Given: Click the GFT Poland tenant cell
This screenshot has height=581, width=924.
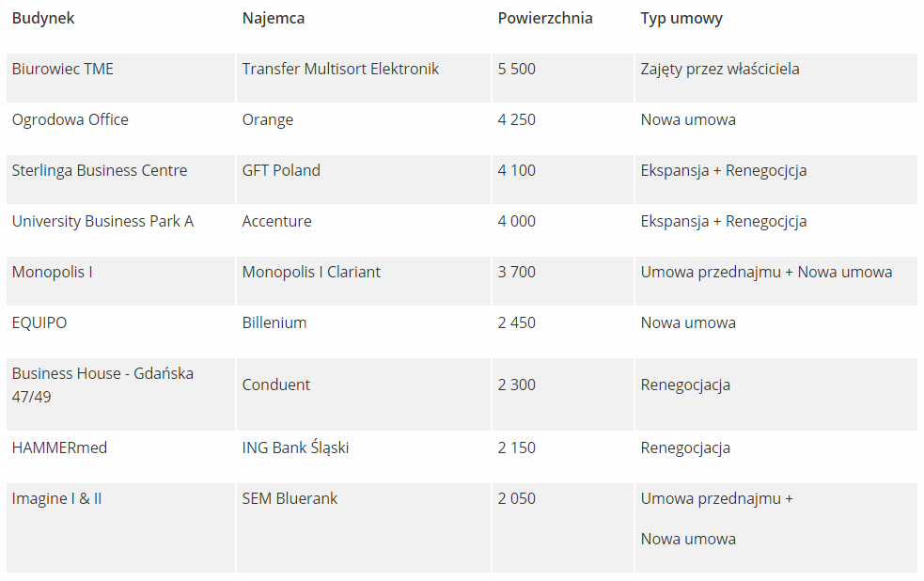Looking at the screenshot, I should [281, 170].
